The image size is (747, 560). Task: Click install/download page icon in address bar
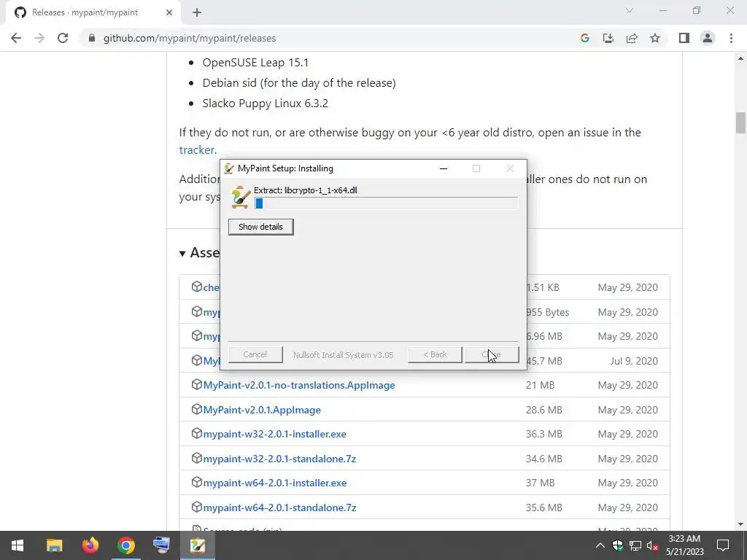pyautogui.click(x=608, y=38)
